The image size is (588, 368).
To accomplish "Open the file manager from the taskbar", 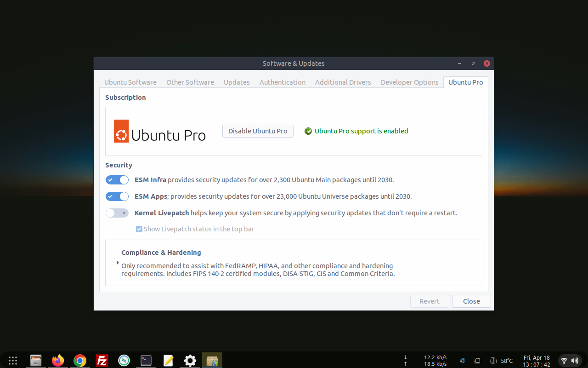I will pyautogui.click(x=36, y=361).
